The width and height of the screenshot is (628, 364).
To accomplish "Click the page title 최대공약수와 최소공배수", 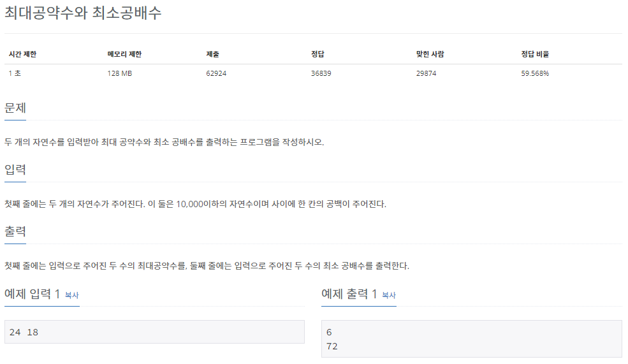I will (x=83, y=13).
